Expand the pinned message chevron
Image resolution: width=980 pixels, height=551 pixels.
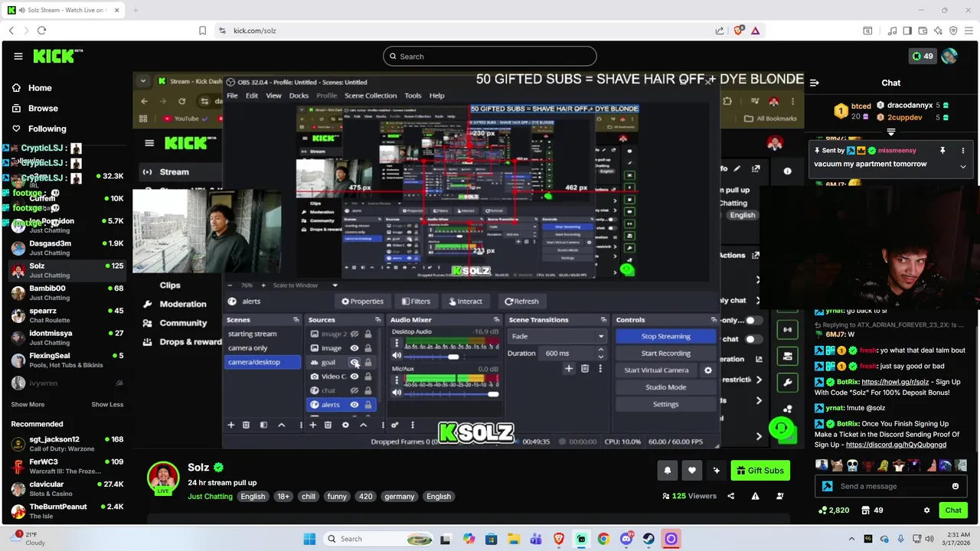click(x=963, y=166)
